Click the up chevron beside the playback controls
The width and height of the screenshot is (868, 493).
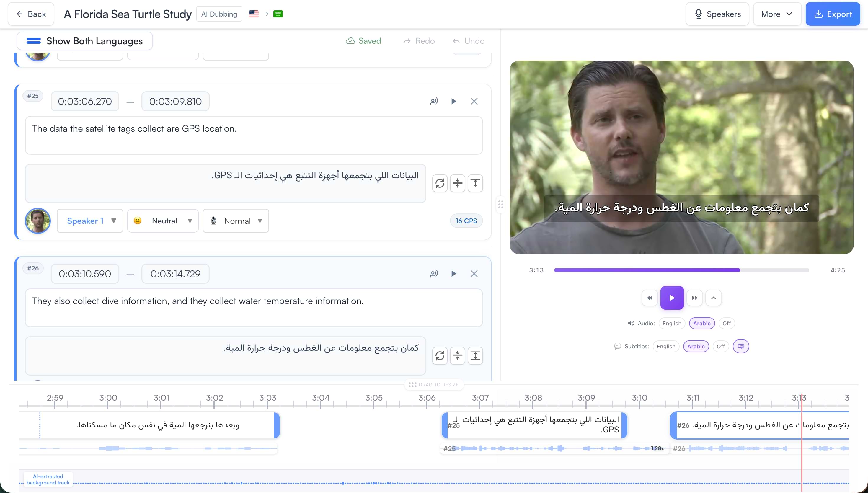713,298
